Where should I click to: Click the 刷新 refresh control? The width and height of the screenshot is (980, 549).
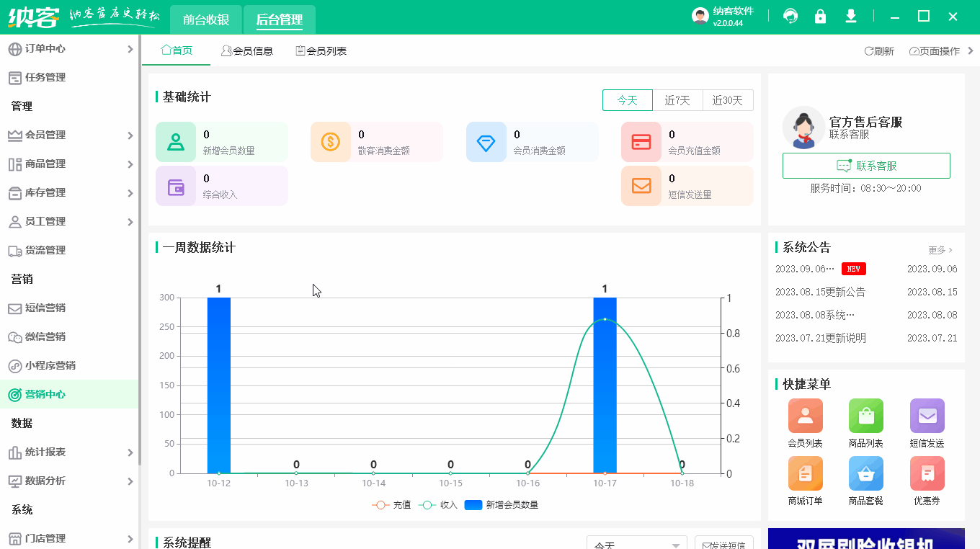(879, 50)
